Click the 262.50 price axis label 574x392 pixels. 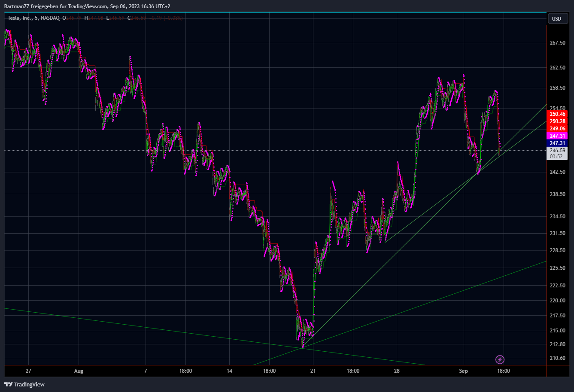[557, 68]
